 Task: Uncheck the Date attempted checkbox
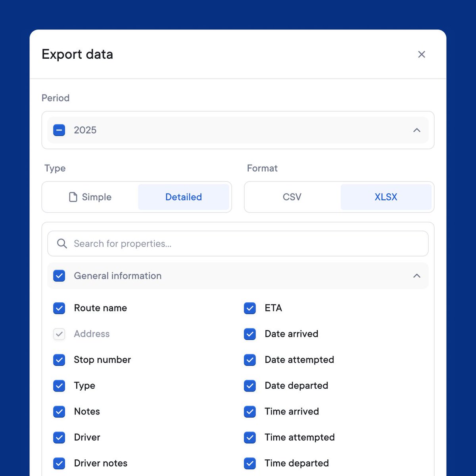[x=250, y=360]
